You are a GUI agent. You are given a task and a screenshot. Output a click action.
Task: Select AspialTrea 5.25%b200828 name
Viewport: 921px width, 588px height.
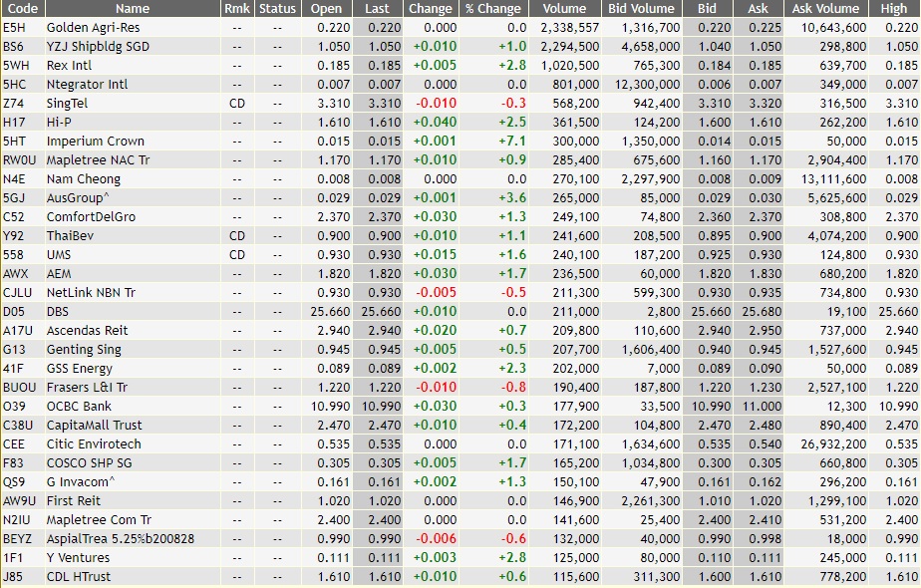(121, 538)
